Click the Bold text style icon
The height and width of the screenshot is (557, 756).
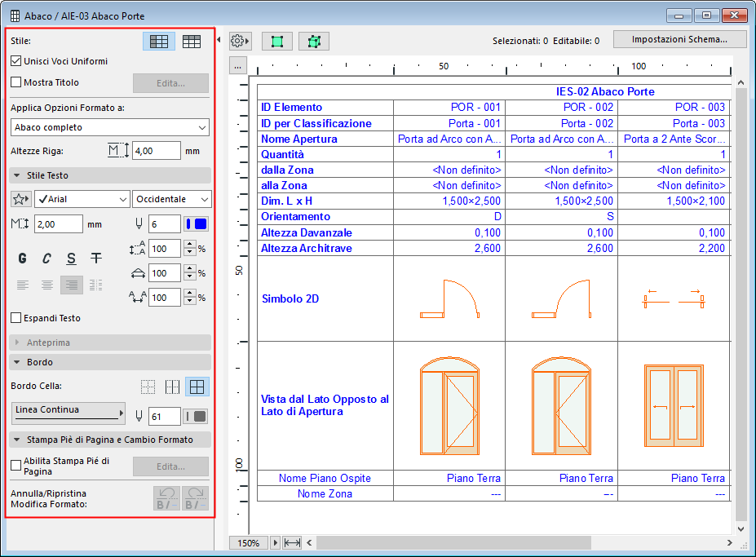pyautogui.click(x=23, y=259)
